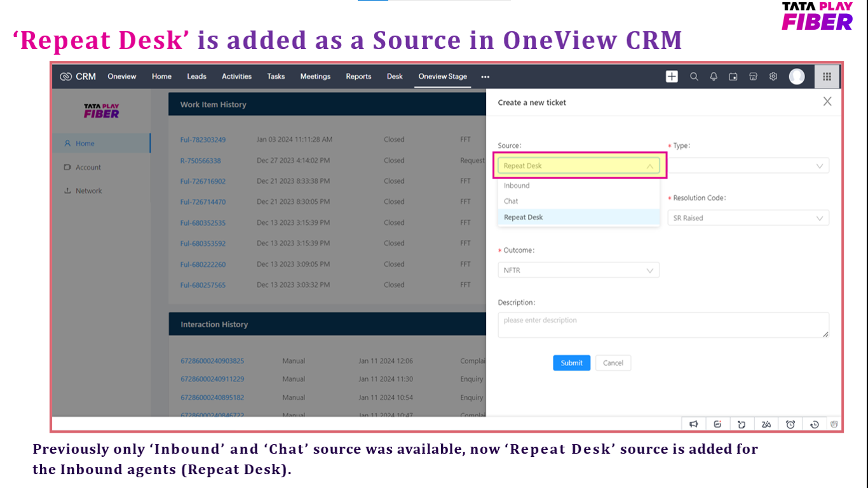
Task: Open the Outcome dropdown showing NFTR
Action: point(578,270)
